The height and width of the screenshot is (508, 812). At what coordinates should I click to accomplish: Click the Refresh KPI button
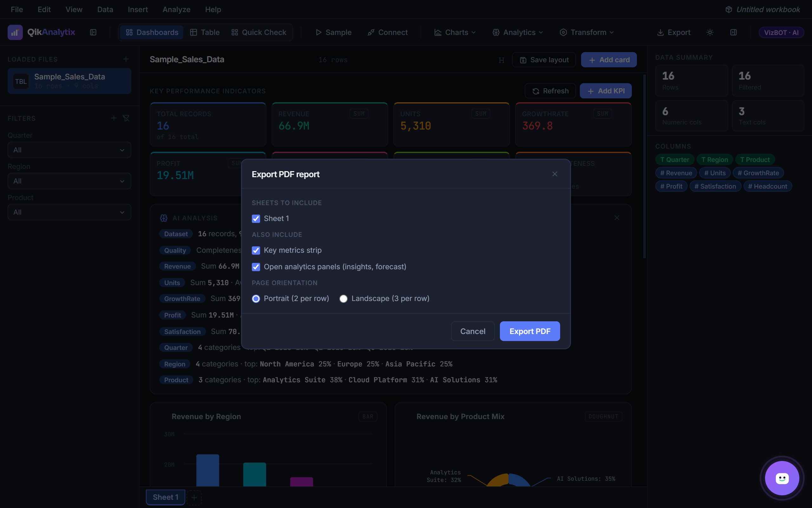click(x=550, y=91)
